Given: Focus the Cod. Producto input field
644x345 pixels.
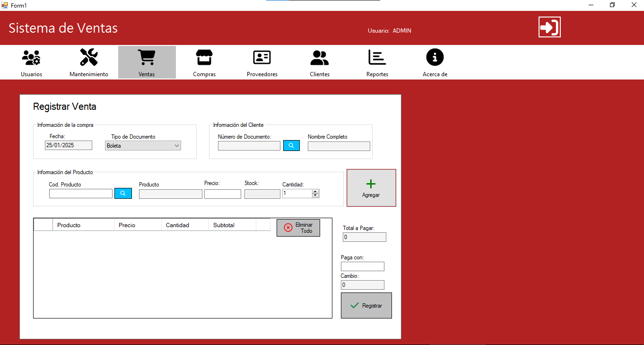Looking at the screenshot, I should [x=81, y=194].
